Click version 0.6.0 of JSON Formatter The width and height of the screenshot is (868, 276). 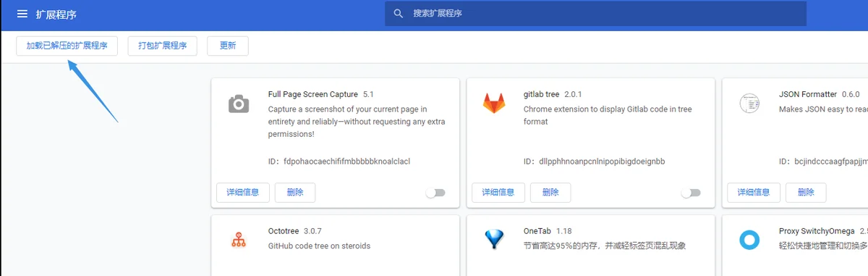(850, 94)
